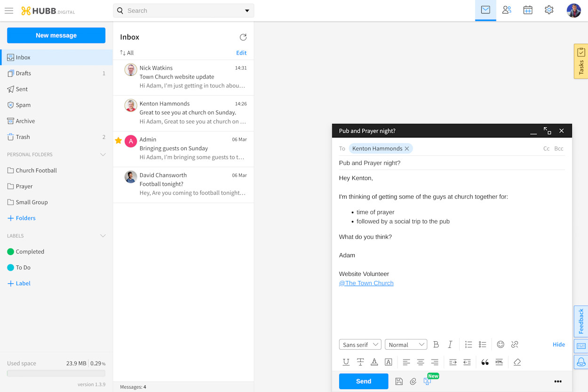The image size is (588, 392).
Task: Open the Calendar icon in top bar
Action: click(527, 9)
